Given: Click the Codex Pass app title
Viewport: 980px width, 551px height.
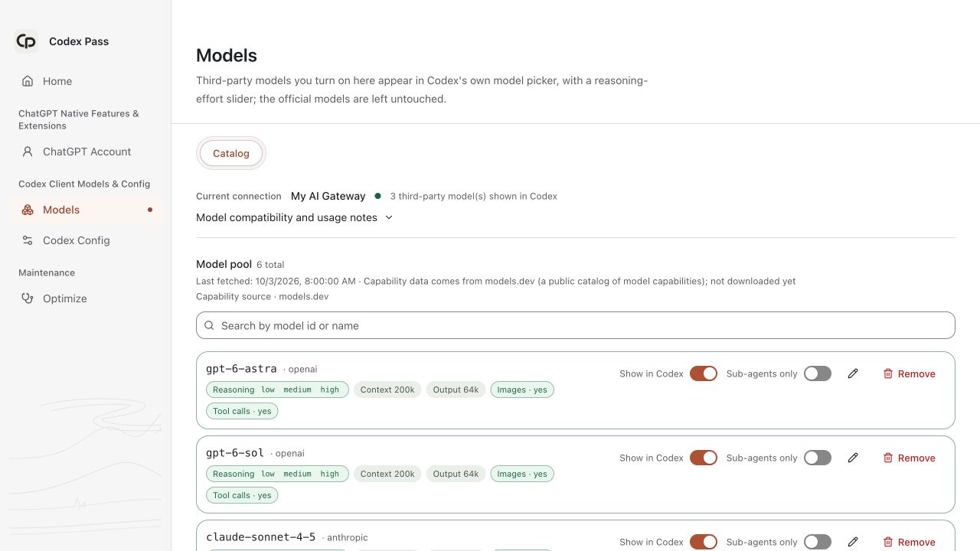Looking at the screenshot, I should [x=79, y=41].
